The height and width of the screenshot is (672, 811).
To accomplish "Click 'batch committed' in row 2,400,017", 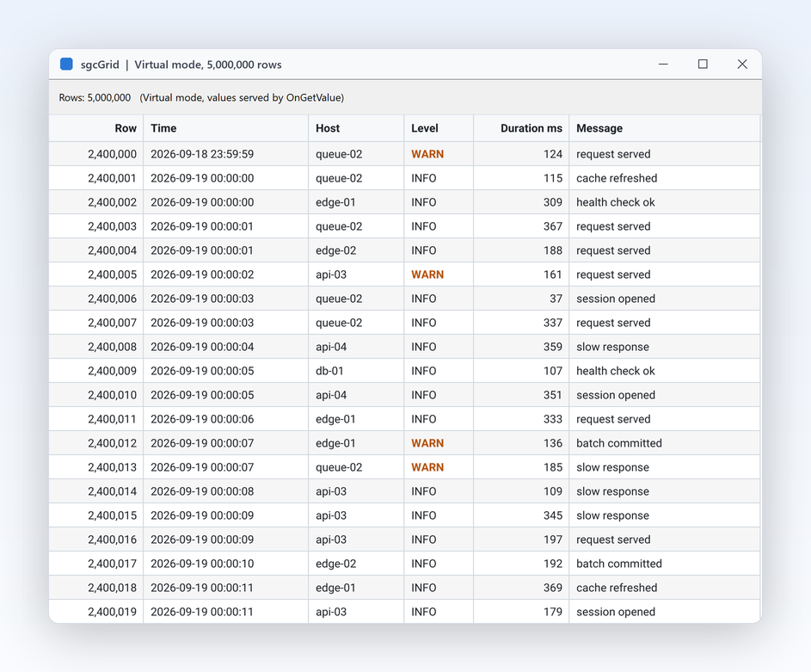I will point(619,564).
